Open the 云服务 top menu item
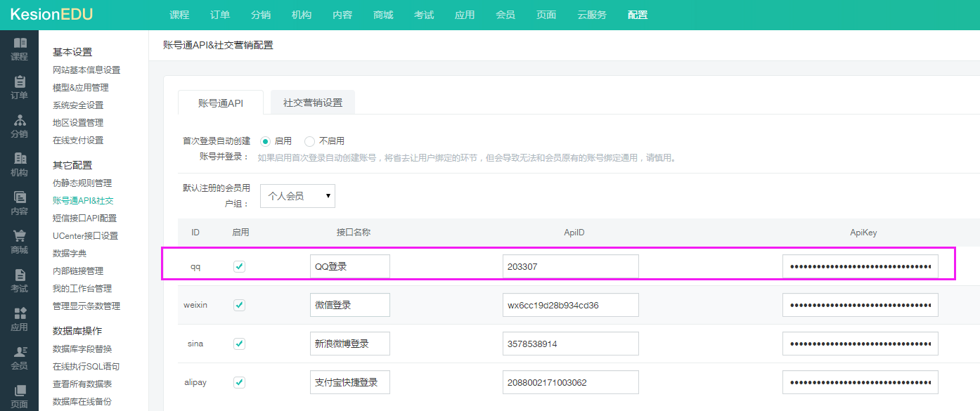Image resolution: width=980 pixels, height=411 pixels. (x=592, y=15)
